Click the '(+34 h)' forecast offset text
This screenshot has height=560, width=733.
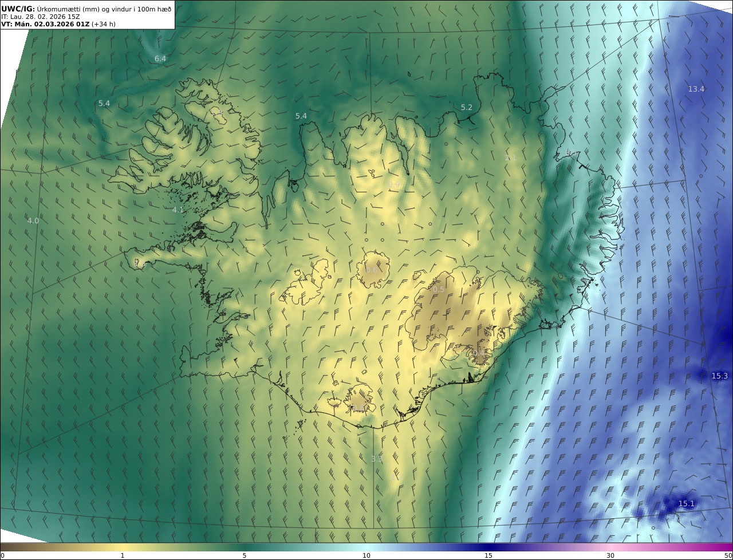[104, 24]
